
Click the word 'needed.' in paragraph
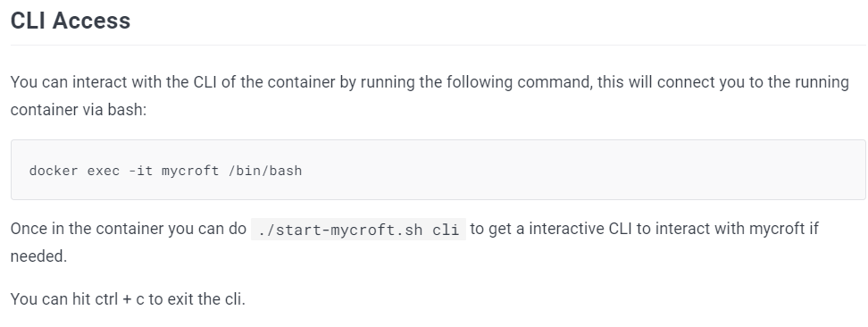click(38, 256)
